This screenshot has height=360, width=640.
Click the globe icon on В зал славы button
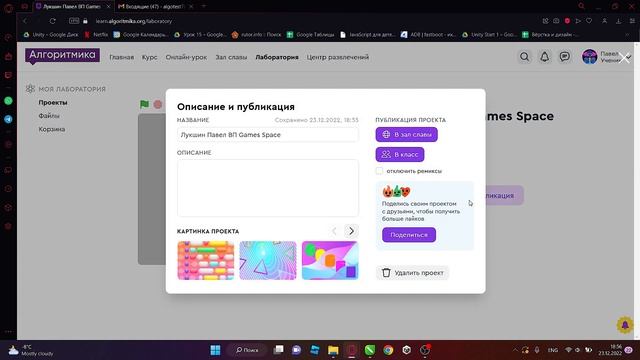pyautogui.click(x=386, y=134)
